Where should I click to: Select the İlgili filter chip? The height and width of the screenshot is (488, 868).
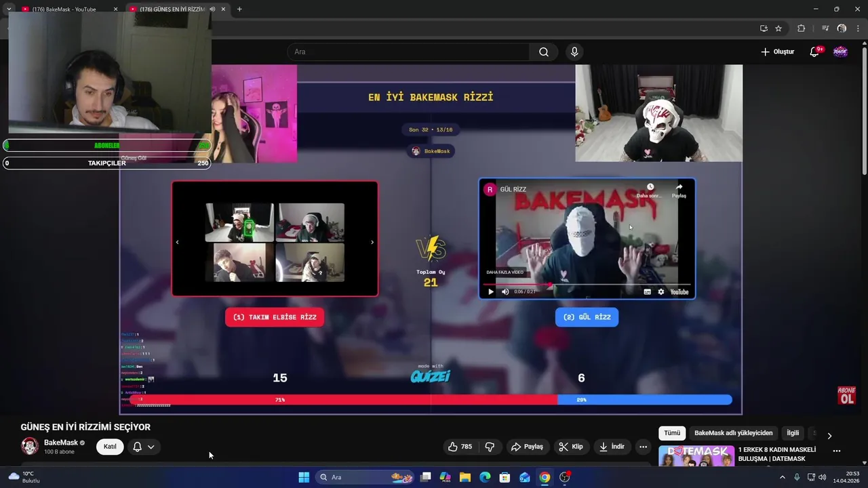coord(792,432)
